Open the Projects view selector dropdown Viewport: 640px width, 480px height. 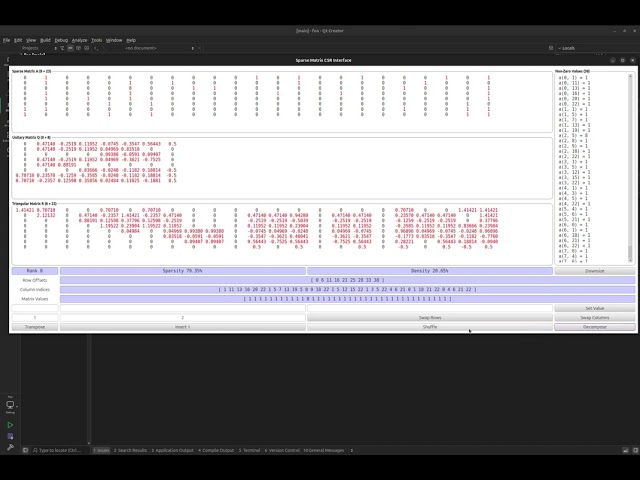[39, 48]
